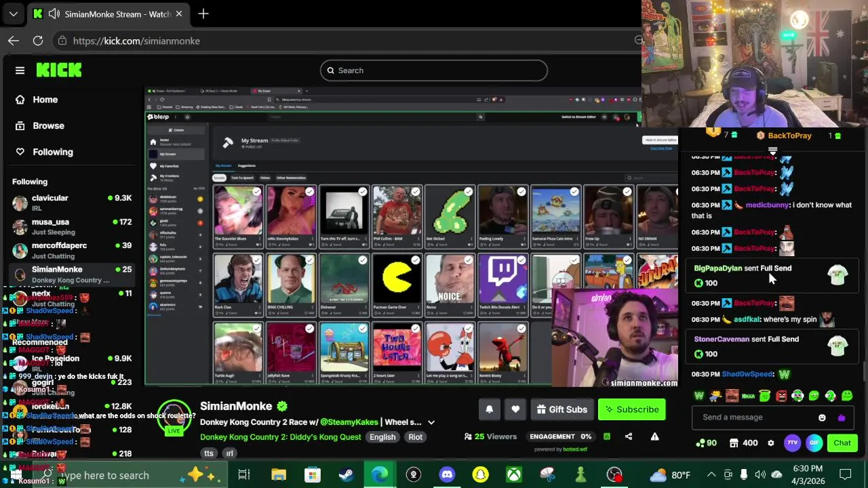The height and width of the screenshot is (488, 868).
Task: Select the Text To Speech filter tab
Action: (x=242, y=178)
